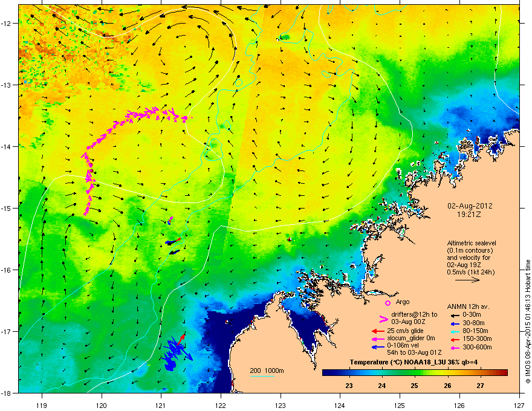Screen dimensions: 532x411
Task: Click the 25 tick label under color bar
Action: 415,386
